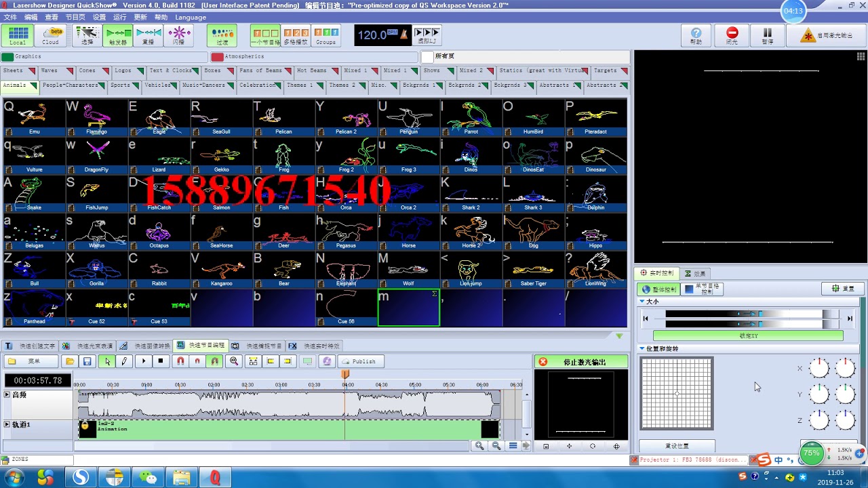Screen dimensions: 868x488
Task: Click the 暂停 pause icon
Action: coord(768,35)
